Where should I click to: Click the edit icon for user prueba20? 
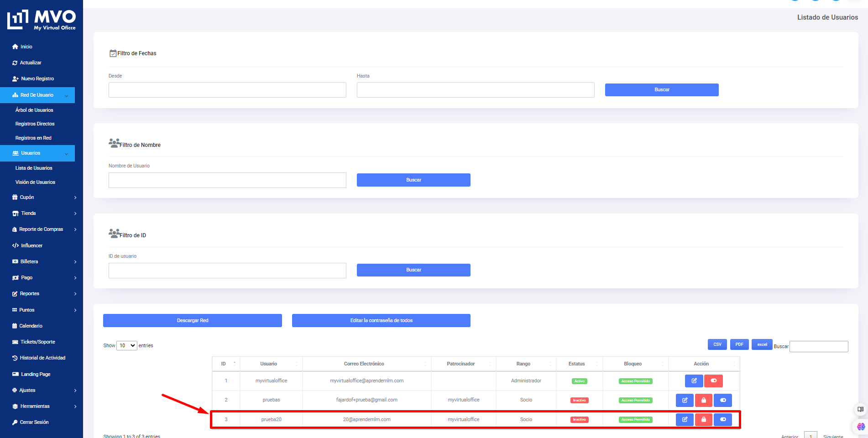(x=685, y=419)
